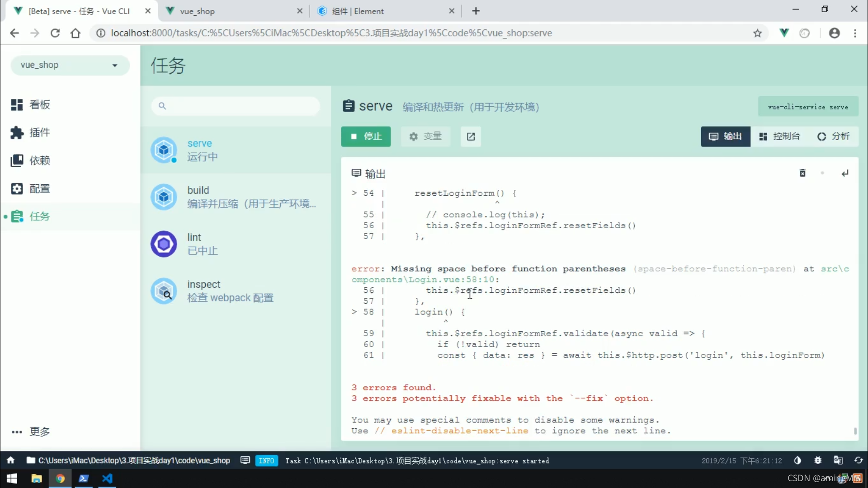Go to the project manager home icon

(x=10, y=460)
